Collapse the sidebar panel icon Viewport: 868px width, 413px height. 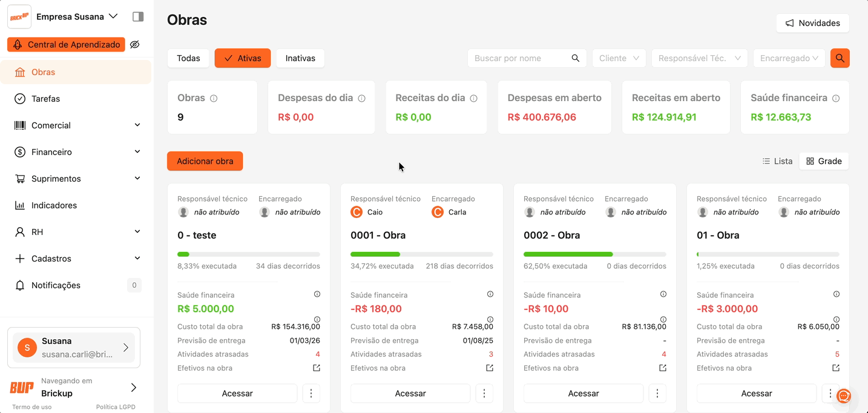(x=138, y=17)
